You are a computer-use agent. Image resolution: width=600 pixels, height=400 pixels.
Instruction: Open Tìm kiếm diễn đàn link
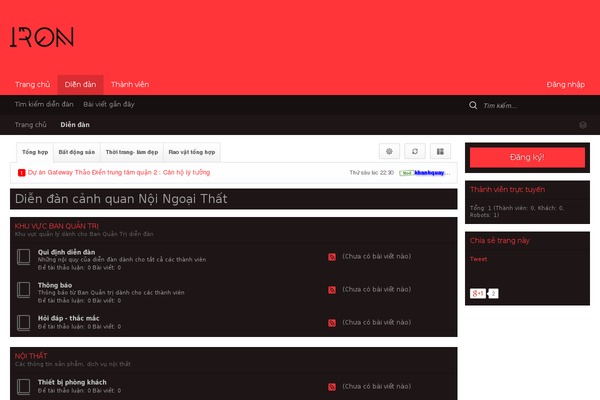tap(44, 104)
